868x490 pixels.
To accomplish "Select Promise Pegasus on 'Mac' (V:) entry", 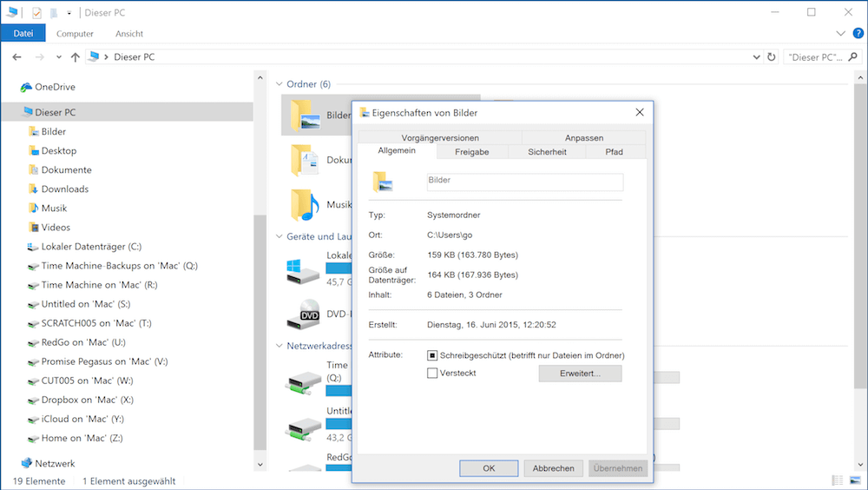I will pos(104,362).
